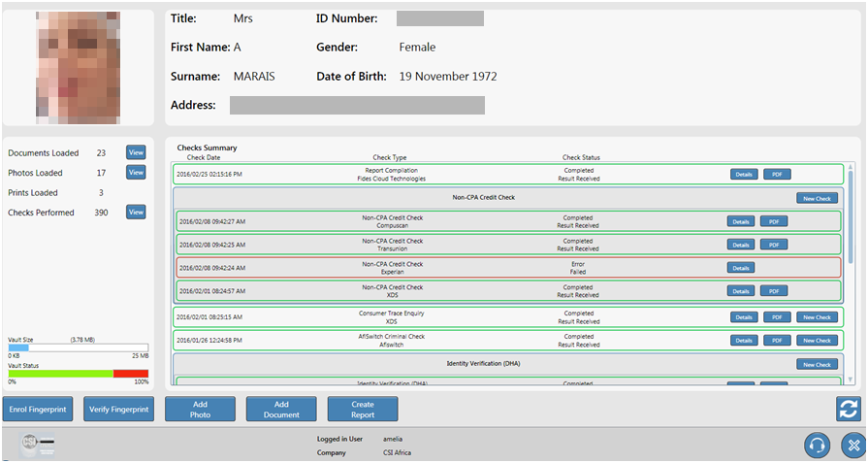Click the Check Status column header
This screenshot has height=463, width=868.
(581, 157)
